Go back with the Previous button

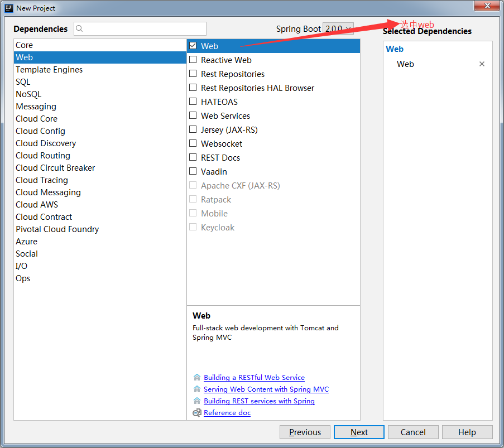tap(305, 432)
